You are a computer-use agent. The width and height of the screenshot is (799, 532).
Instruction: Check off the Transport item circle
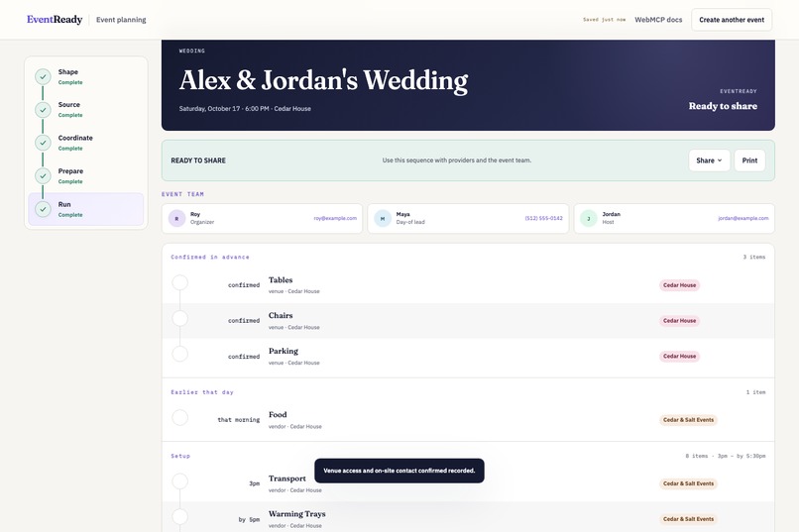(x=179, y=481)
